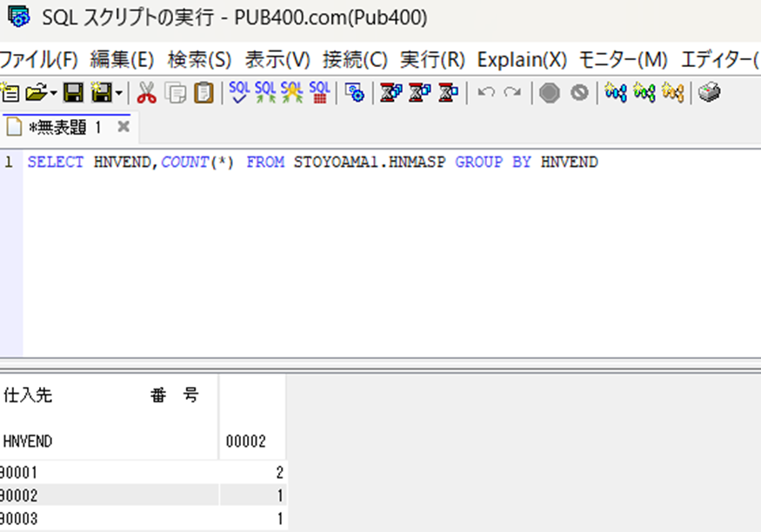
Task: Open the Explain(X) menu
Action: pos(522,60)
